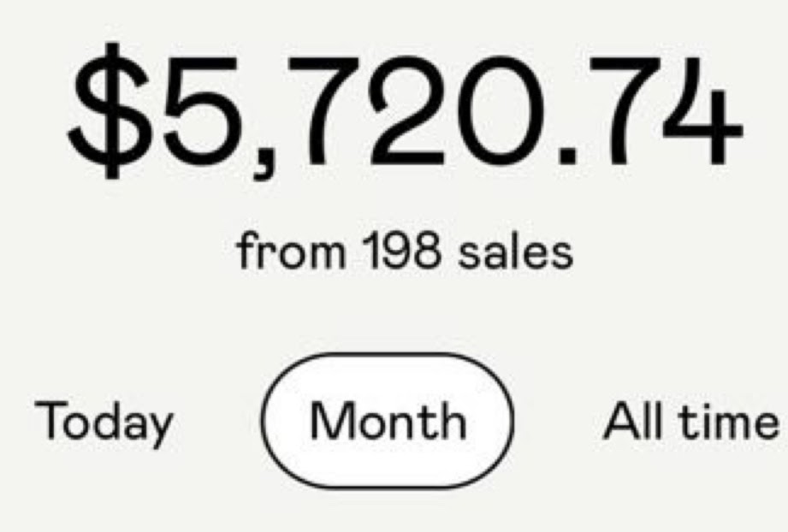Click the outlined Month pill button
Image resolution: width=788 pixels, height=532 pixels.
(x=388, y=421)
